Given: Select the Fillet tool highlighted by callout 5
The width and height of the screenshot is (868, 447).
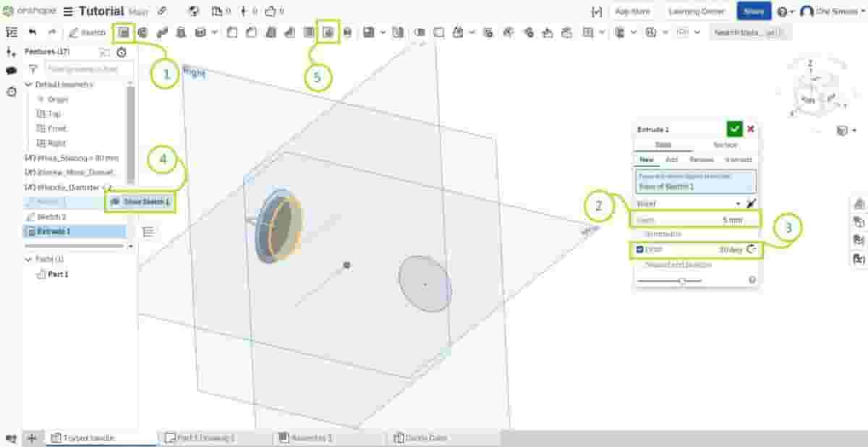Looking at the screenshot, I should (x=329, y=32).
